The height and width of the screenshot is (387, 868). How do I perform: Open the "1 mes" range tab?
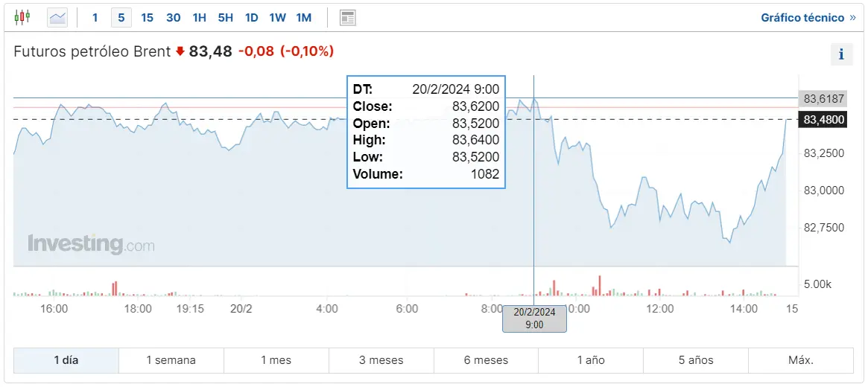point(276,360)
